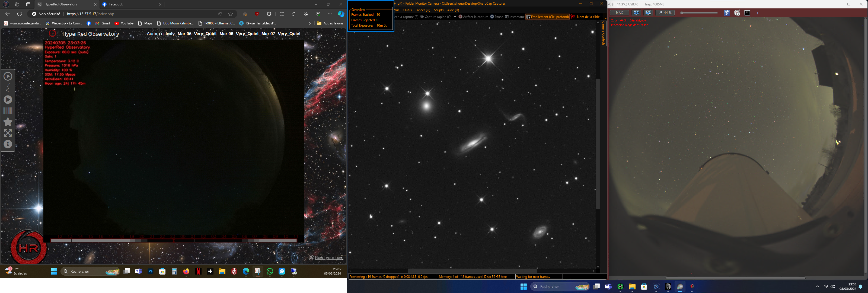868x293 pixels.
Task: Open the Outils menu in SharpCap
Action: pos(407,10)
